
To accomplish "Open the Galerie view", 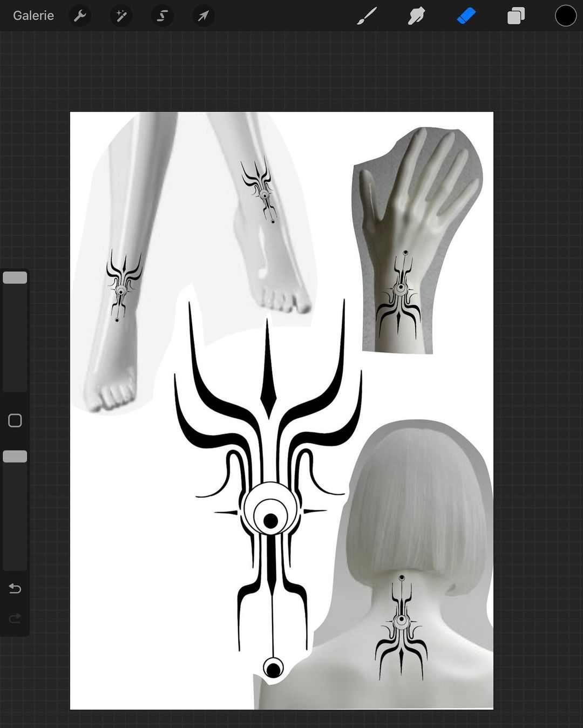I will pos(33,16).
